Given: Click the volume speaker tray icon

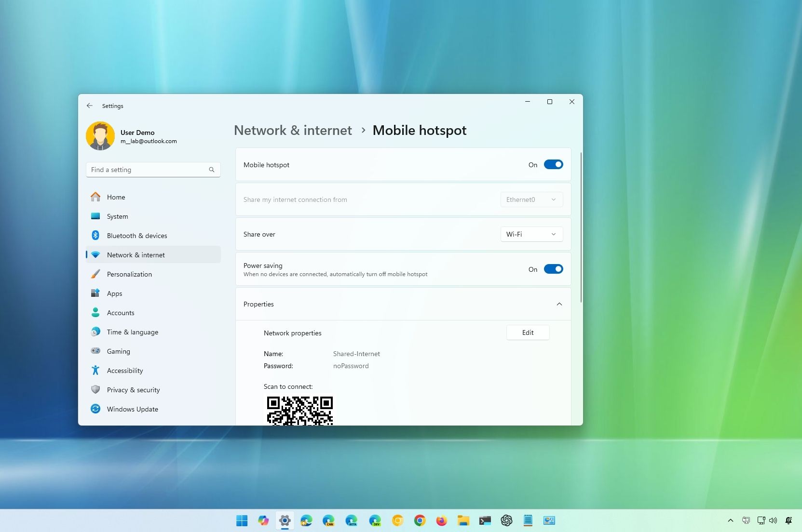Looking at the screenshot, I should tap(773, 520).
